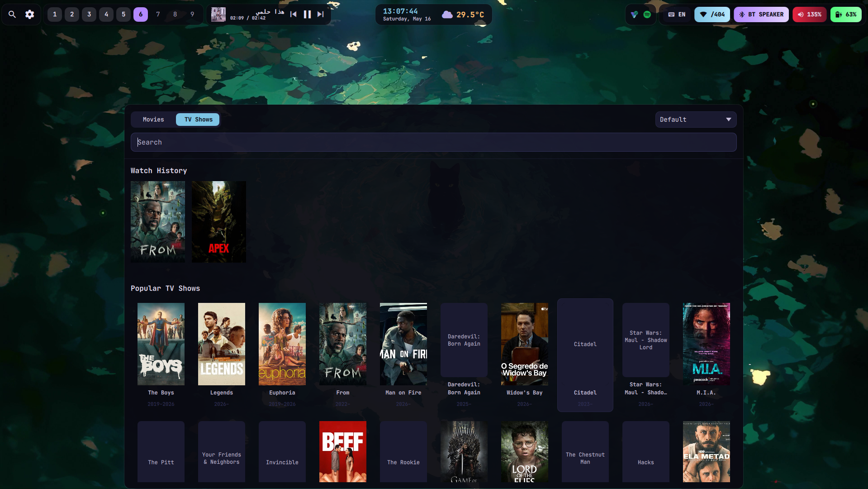868x489 pixels.
Task: Open Star Wars: Maul - Shadow Lord card
Action: 646,340
